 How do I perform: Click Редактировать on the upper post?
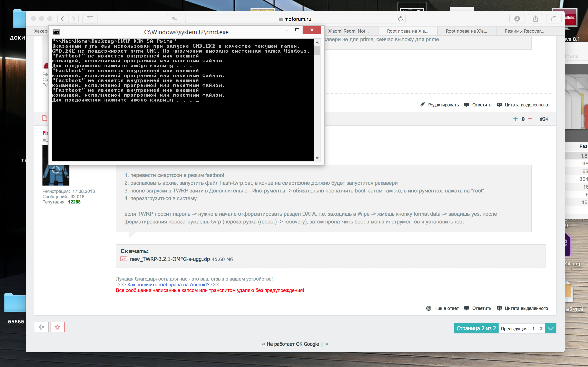[443, 105]
